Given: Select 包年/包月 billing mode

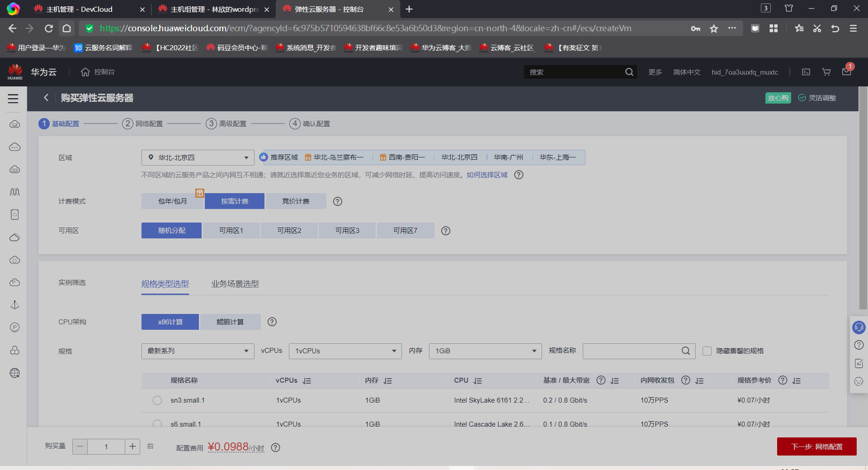Looking at the screenshot, I should [173, 201].
